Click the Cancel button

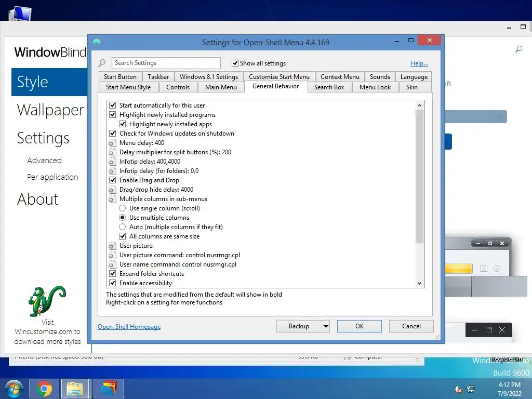click(411, 326)
